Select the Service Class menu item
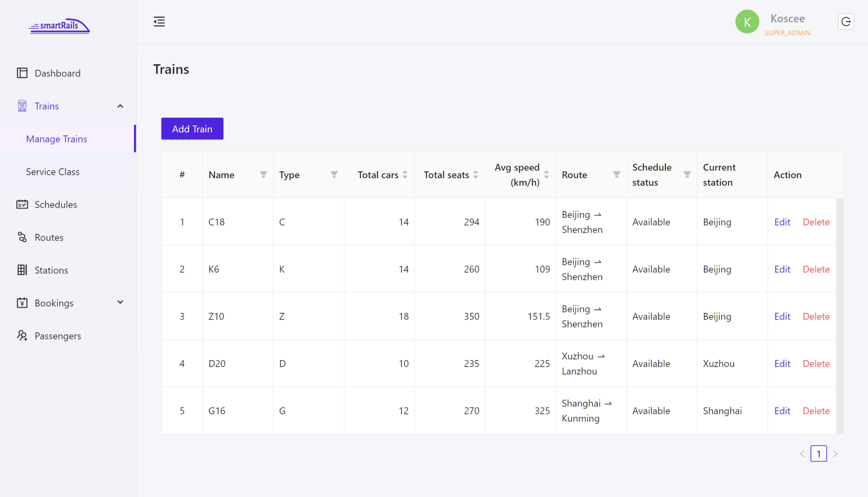 [53, 171]
